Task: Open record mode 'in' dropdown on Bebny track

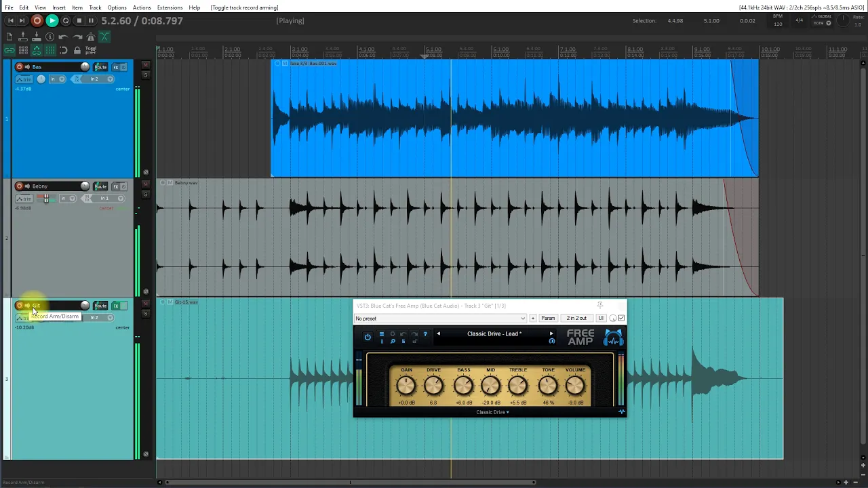Action: pos(68,199)
